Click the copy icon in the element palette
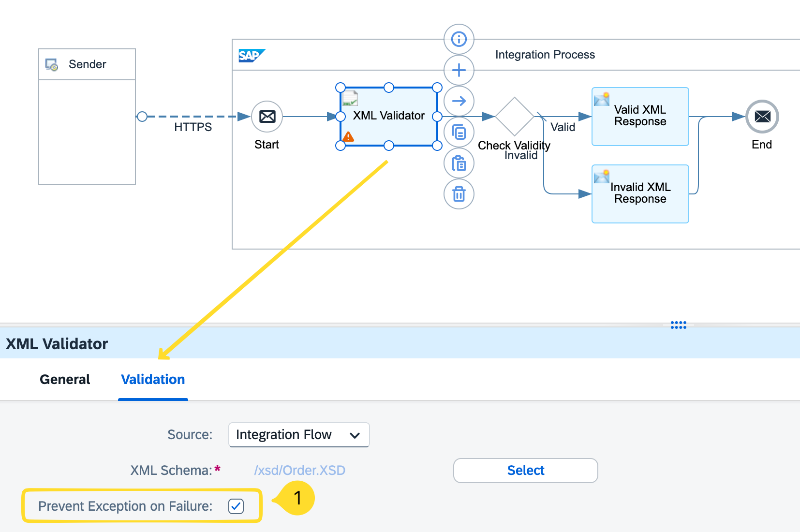800x532 pixels. click(x=459, y=132)
